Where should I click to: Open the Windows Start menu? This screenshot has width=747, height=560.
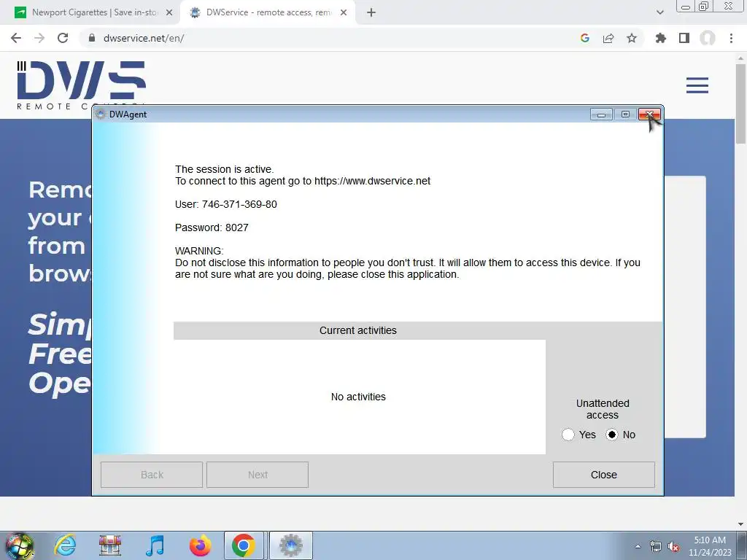pyautogui.click(x=20, y=545)
